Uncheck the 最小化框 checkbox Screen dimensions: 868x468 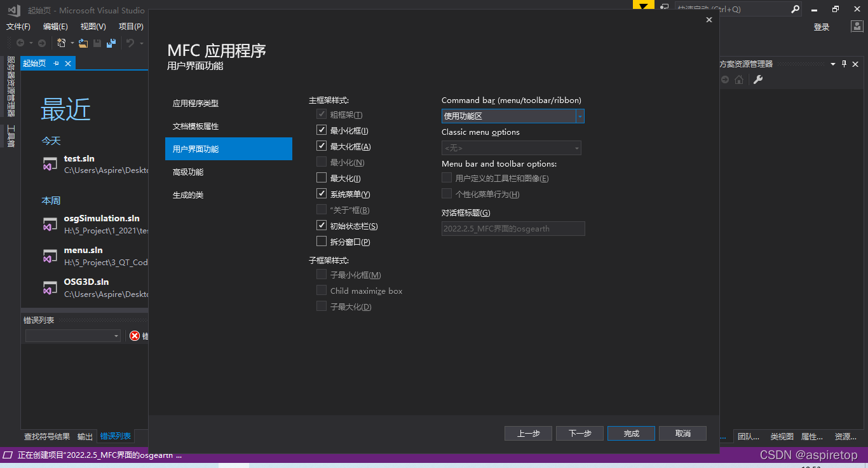322,130
